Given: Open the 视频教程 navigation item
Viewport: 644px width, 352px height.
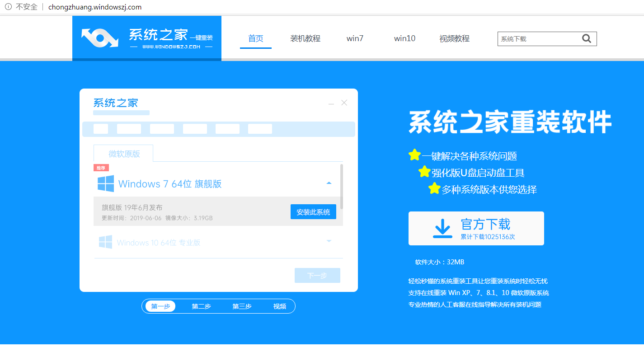Looking at the screenshot, I should coord(454,38).
